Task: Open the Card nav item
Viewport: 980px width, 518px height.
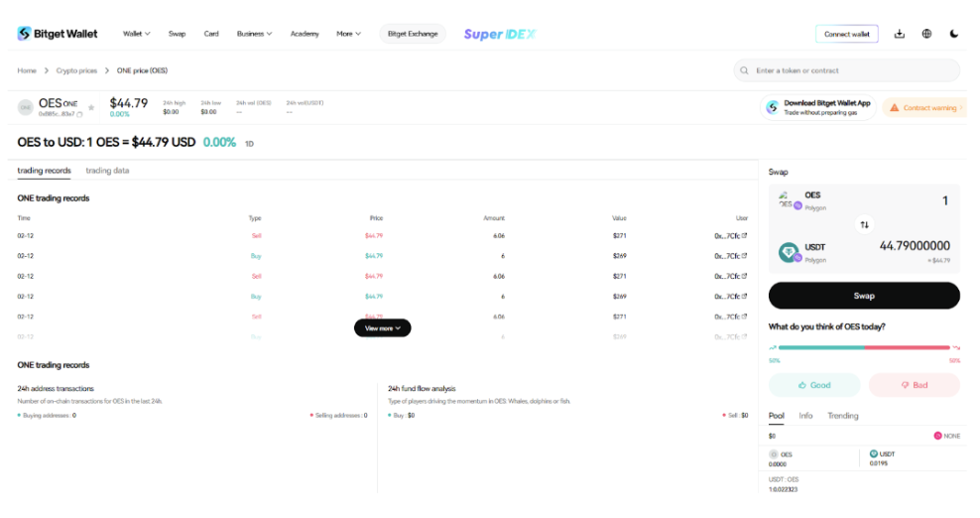Action: [211, 34]
